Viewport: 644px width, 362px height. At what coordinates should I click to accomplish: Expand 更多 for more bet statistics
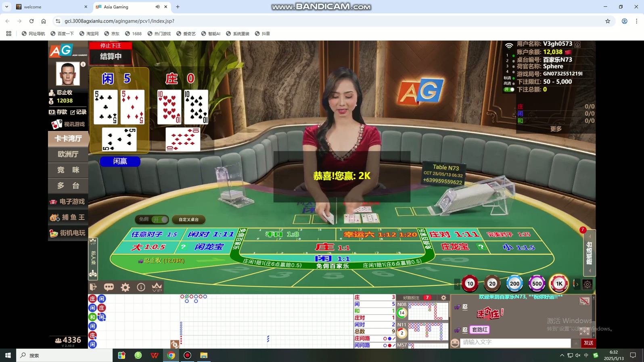tap(556, 129)
